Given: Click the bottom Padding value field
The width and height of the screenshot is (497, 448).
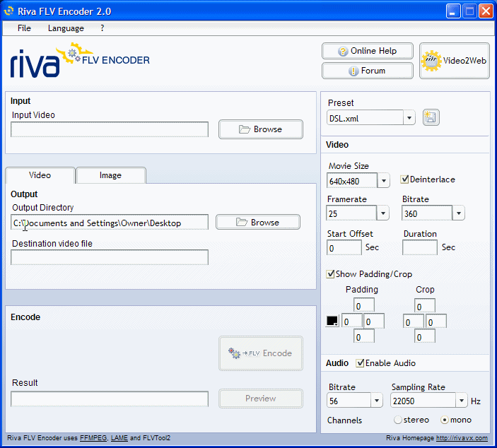Looking at the screenshot, I should [364, 336].
